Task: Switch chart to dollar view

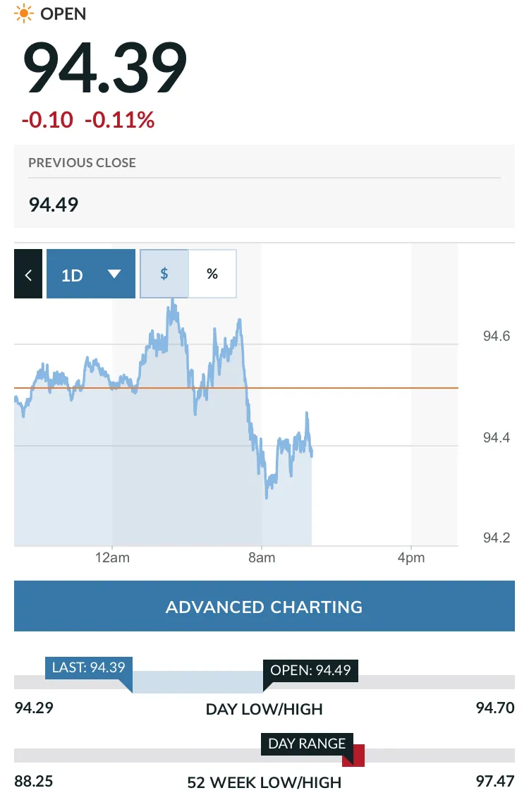Action: pos(164,274)
